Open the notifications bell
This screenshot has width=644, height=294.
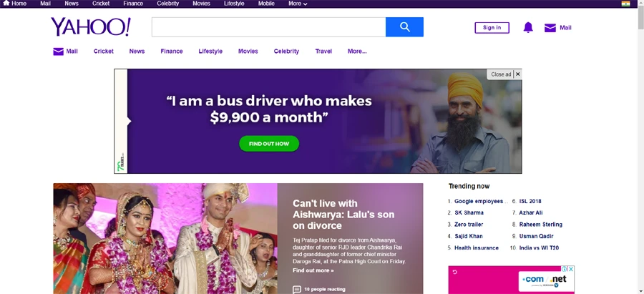[x=528, y=28]
